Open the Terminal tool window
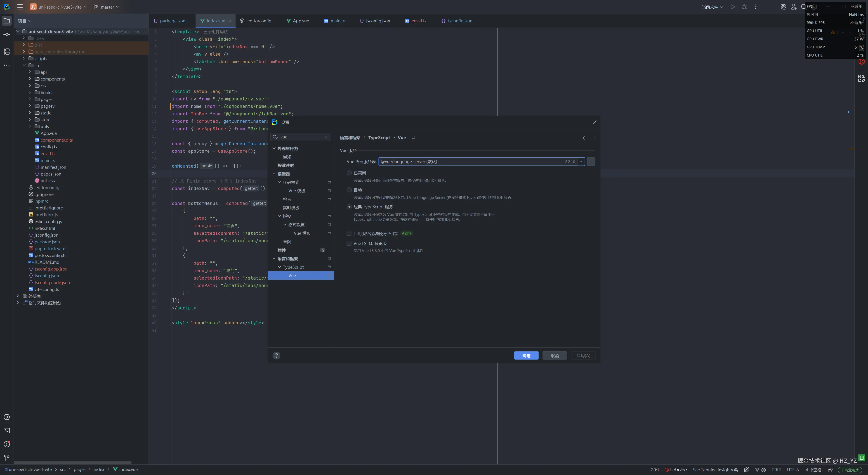Viewport: 868px width, 475px height. point(7,430)
